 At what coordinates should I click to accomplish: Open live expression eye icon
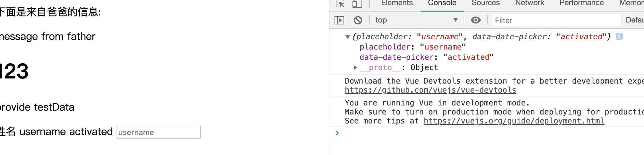click(x=476, y=20)
